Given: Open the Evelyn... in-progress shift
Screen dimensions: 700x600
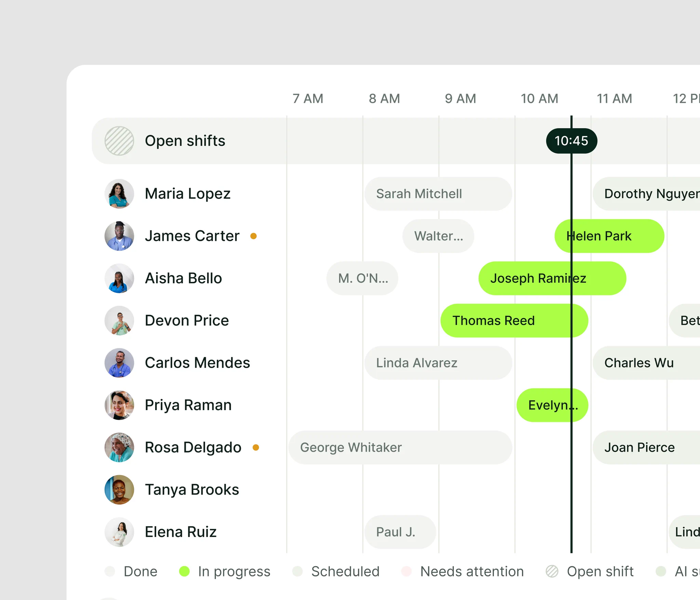Looking at the screenshot, I should [552, 405].
